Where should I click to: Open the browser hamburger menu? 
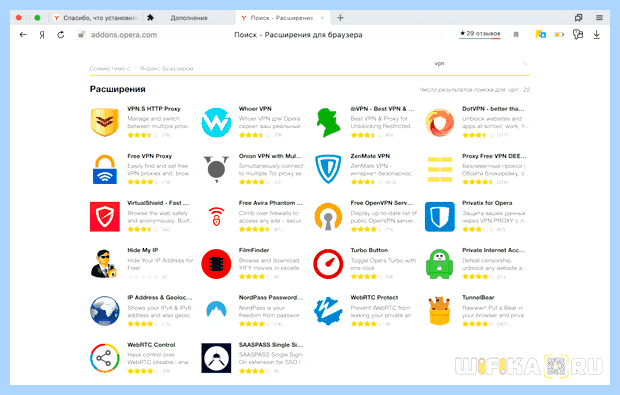pyautogui.click(x=599, y=17)
